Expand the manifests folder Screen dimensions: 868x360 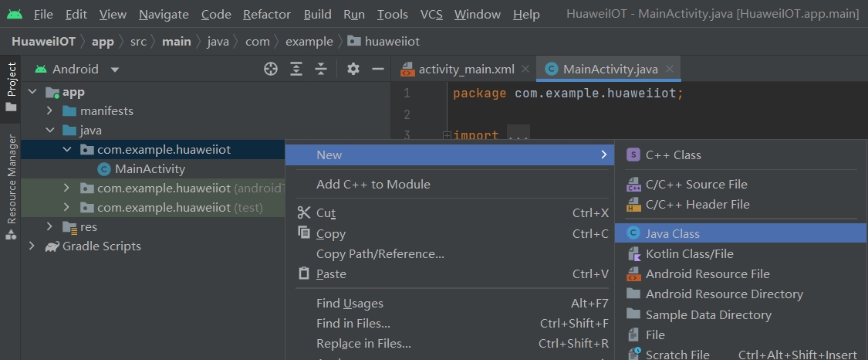click(49, 110)
